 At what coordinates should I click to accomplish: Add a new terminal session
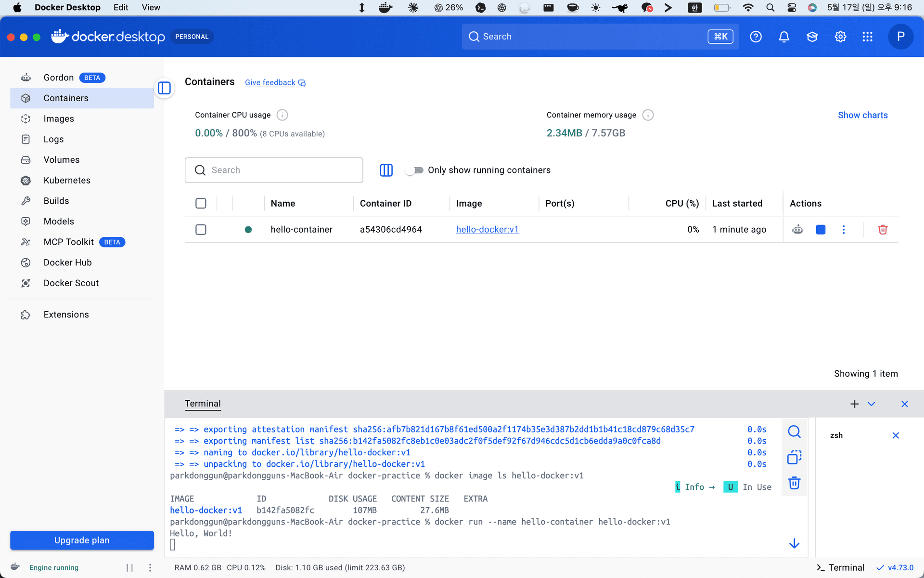point(854,404)
